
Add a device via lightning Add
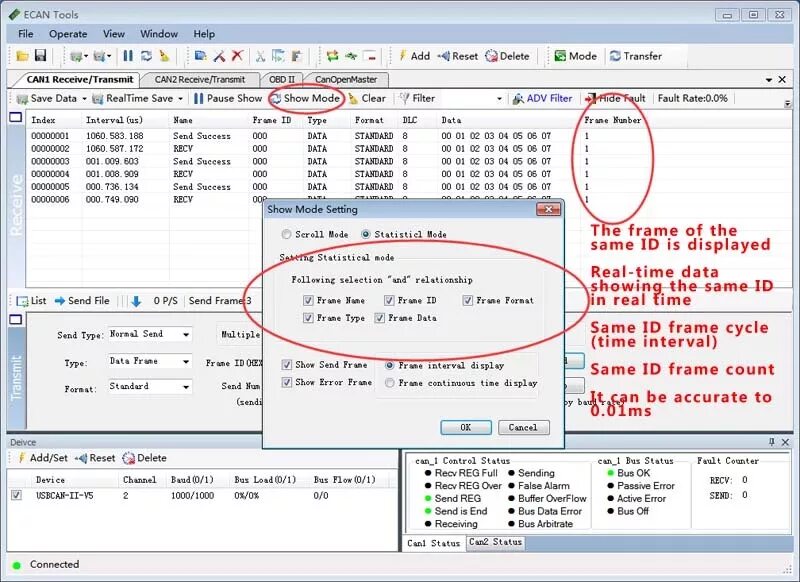tap(414, 56)
